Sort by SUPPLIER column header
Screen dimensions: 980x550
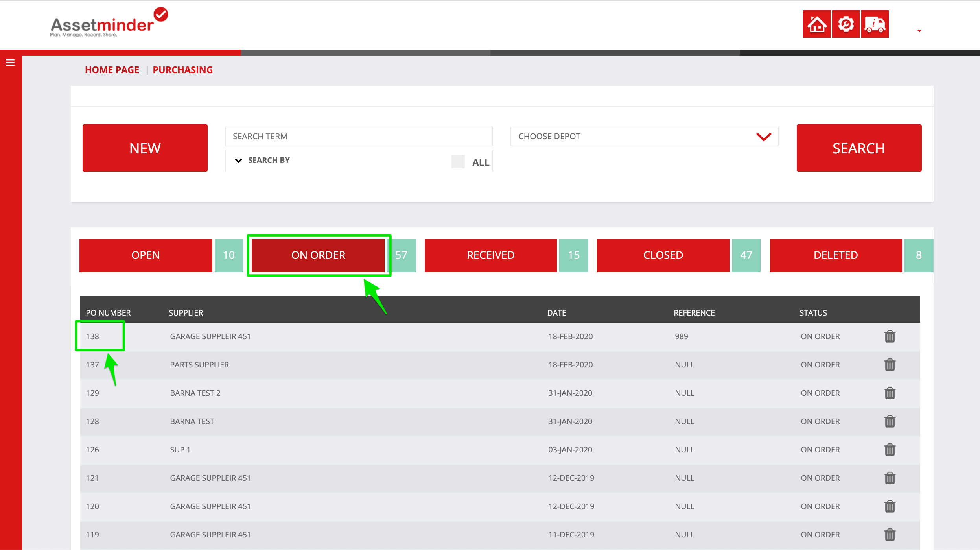[x=186, y=313]
